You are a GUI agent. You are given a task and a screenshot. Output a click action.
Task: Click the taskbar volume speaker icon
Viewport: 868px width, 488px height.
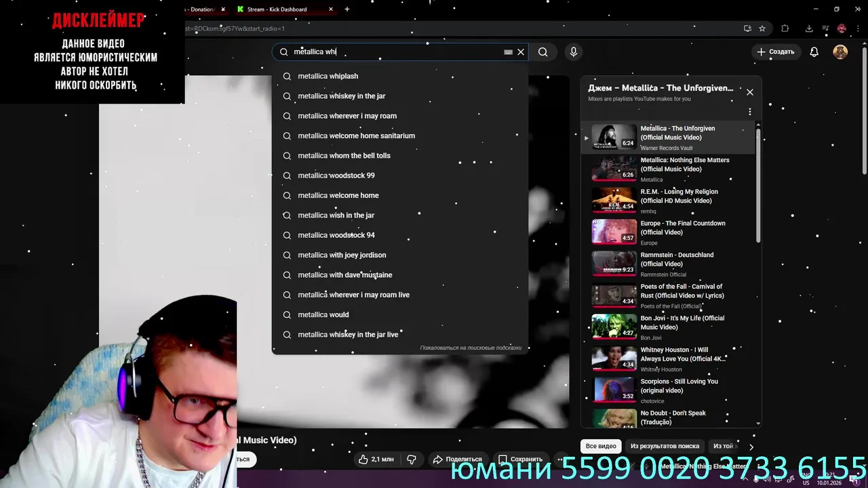coord(766,479)
